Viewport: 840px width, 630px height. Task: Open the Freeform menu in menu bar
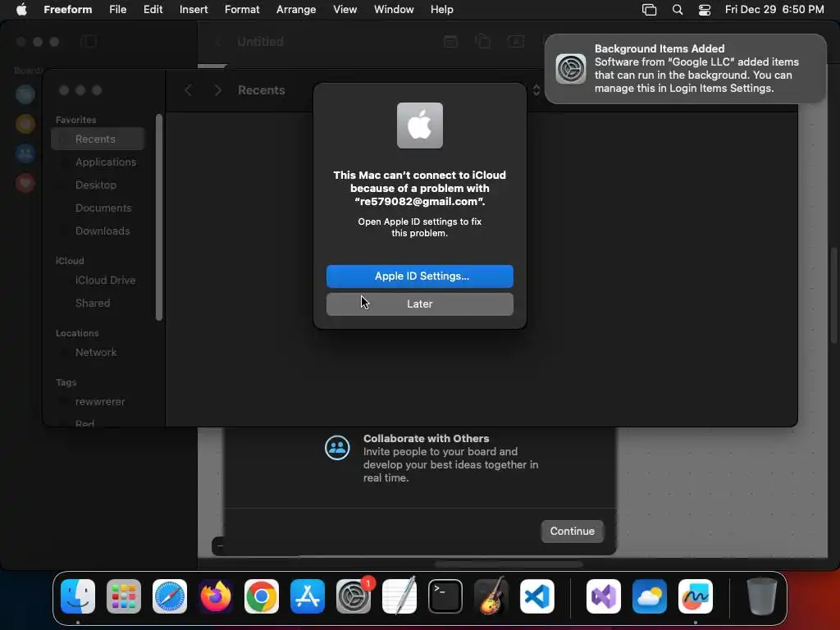point(67,10)
